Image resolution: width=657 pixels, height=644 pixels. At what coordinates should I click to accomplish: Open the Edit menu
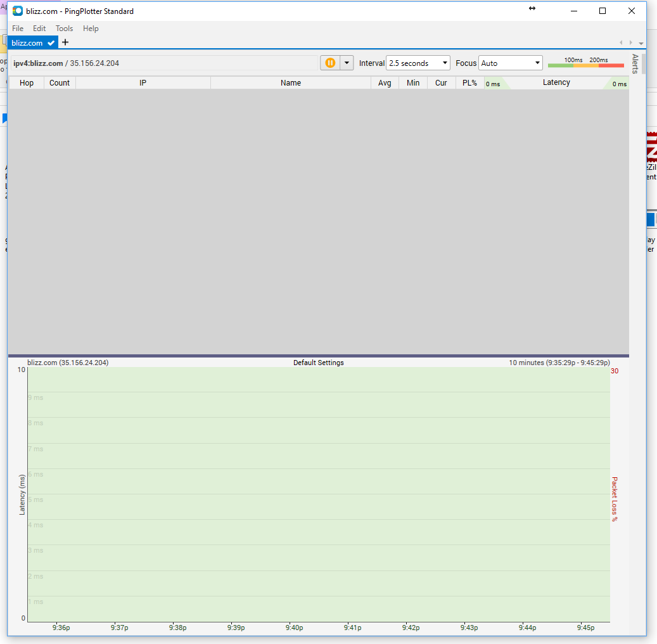coord(39,29)
